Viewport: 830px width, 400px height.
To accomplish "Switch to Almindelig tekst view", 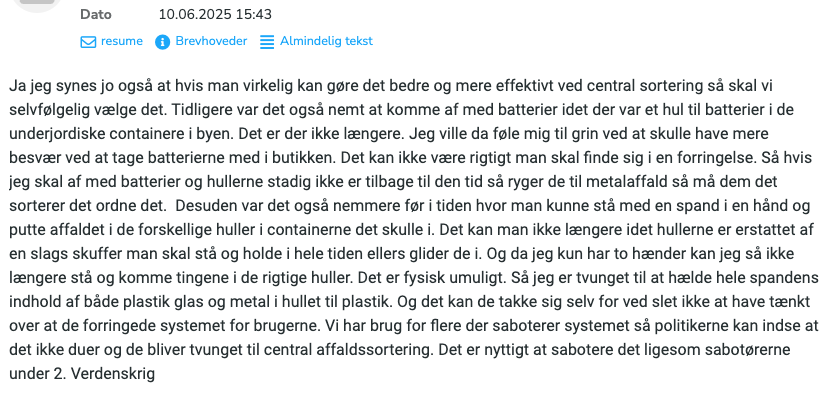I will (326, 41).
